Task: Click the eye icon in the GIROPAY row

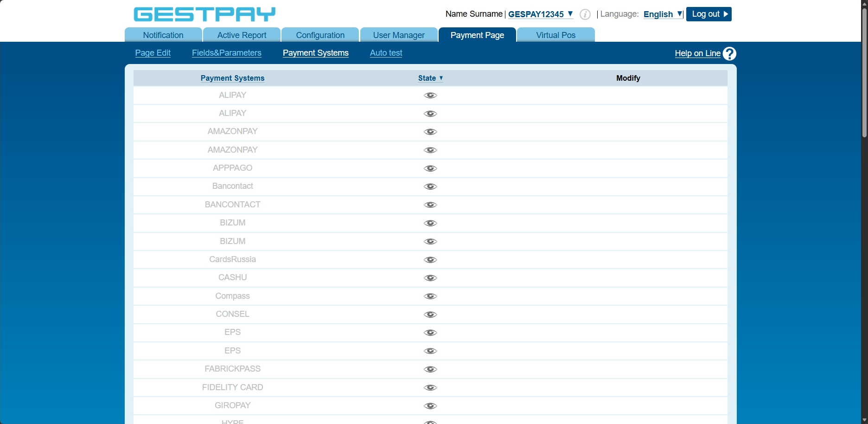Action: point(430,406)
